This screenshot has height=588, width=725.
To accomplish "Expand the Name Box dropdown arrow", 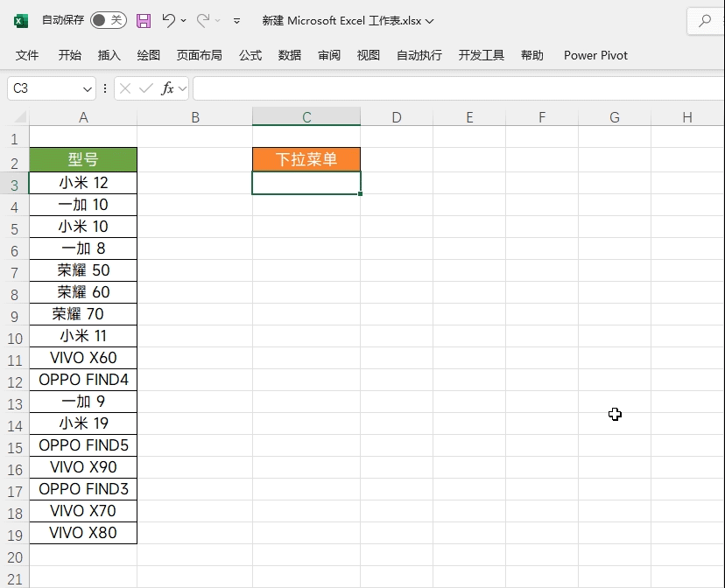I will pyautogui.click(x=88, y=88).
